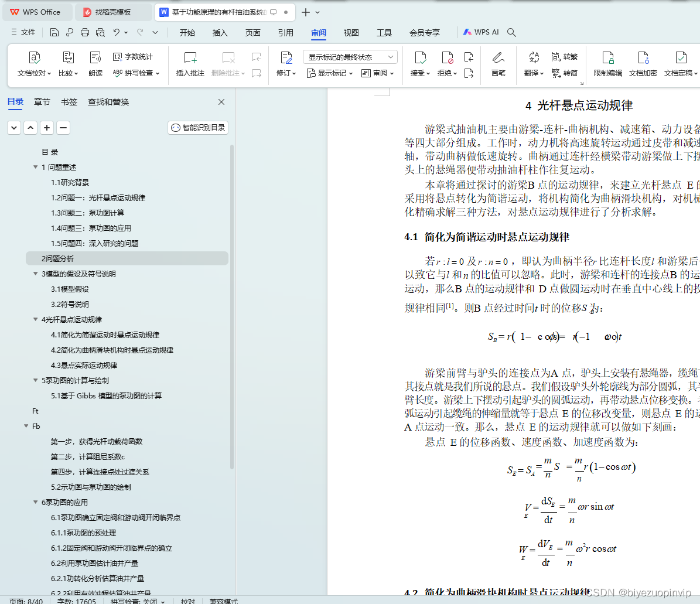Click the outline pane vertical scrollbar
Image resolution: width=700 pixels, height=604 pixels.
tap(232, 306)
